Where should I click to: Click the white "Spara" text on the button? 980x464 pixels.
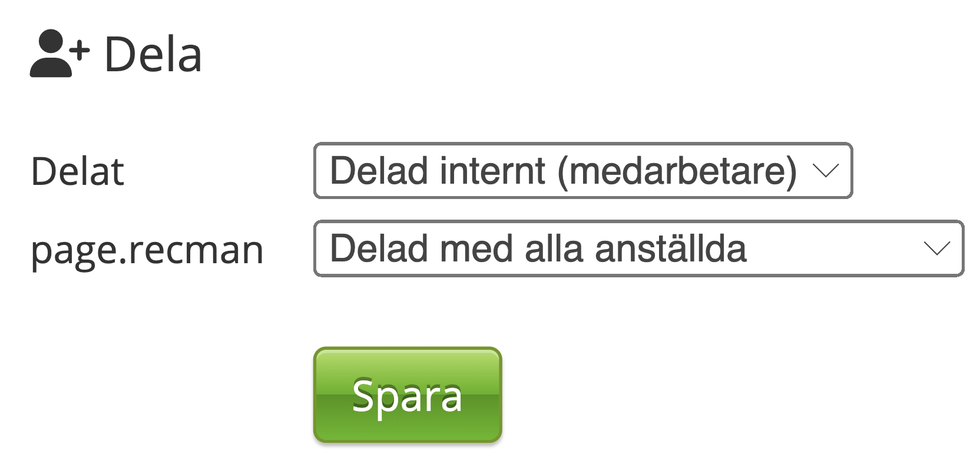(x=407, y=396)
